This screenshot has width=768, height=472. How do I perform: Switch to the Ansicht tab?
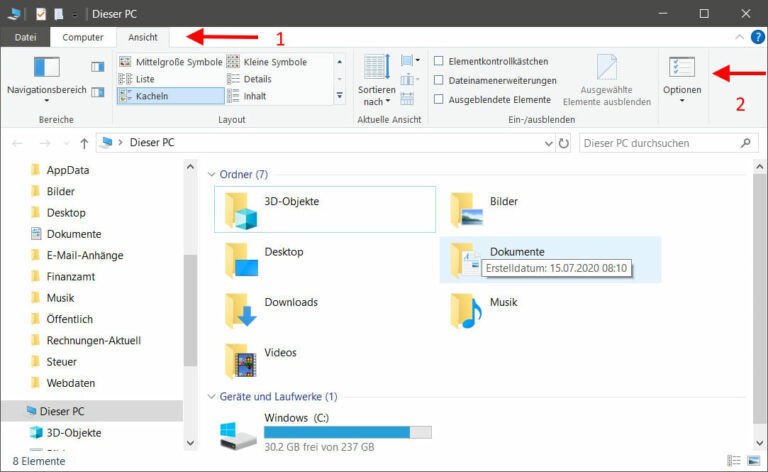click(143, 37)
